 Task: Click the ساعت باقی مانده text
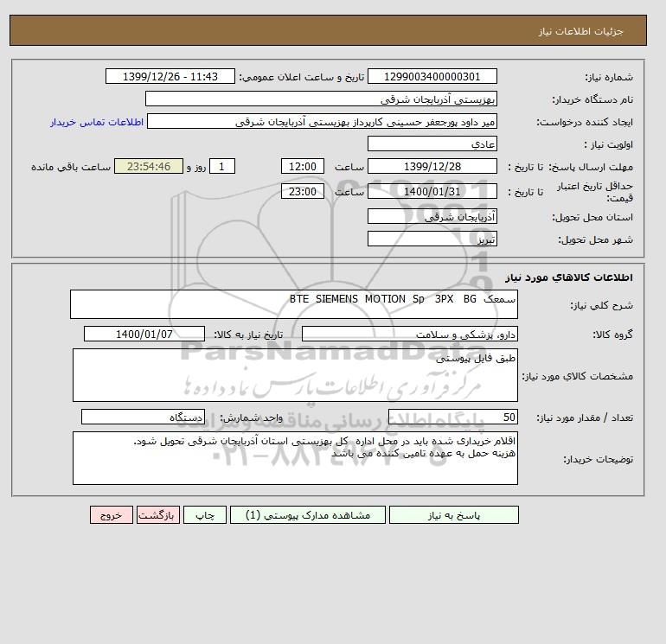click(x=71, y=167)
